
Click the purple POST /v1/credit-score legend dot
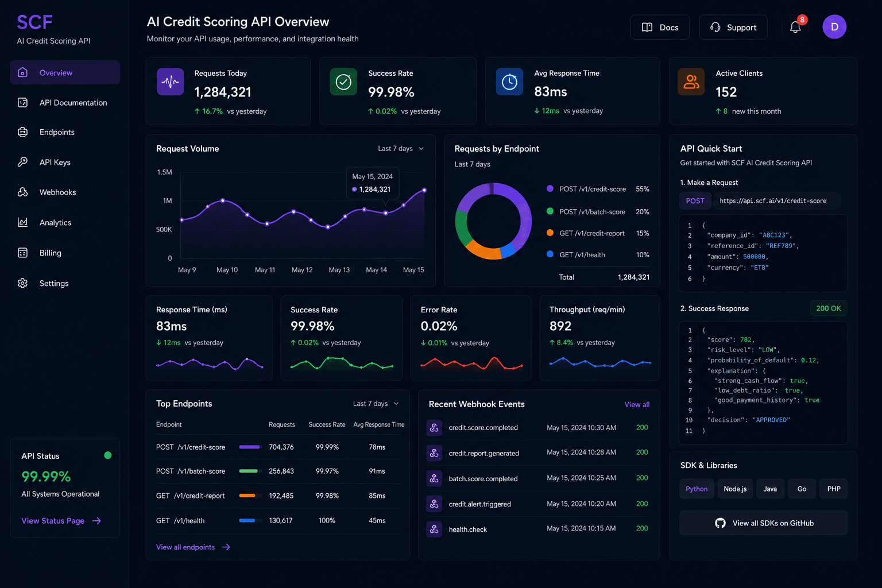coord(550,188)
